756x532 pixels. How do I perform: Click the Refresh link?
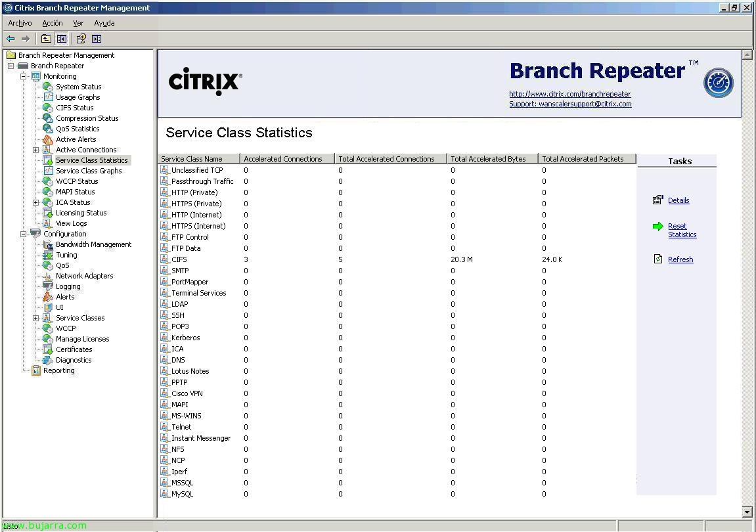point(680,259)
